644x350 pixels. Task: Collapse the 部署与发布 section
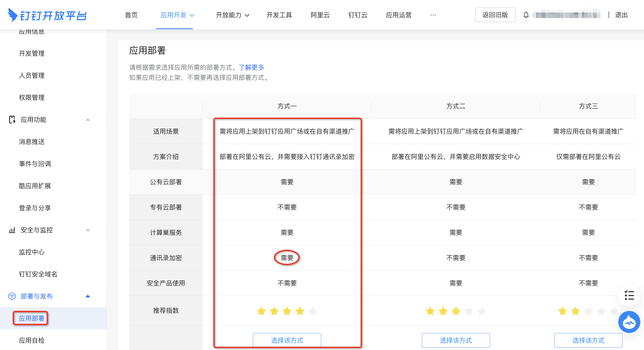[88, 296]
